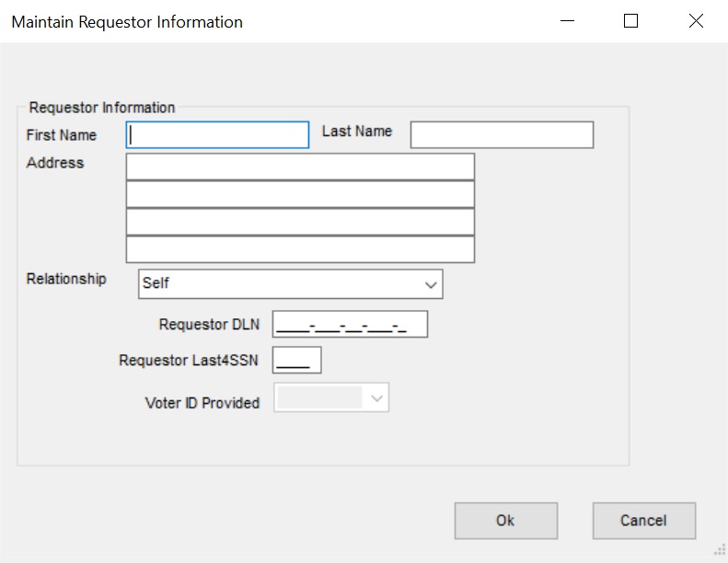Focus the second Address line field
Screen dimensions: 728x563
pos(300,194)
